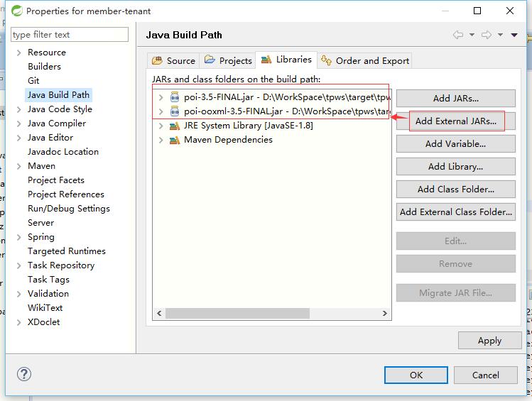
Task: Expand JRE System Library node
Action: coord(161,126)
